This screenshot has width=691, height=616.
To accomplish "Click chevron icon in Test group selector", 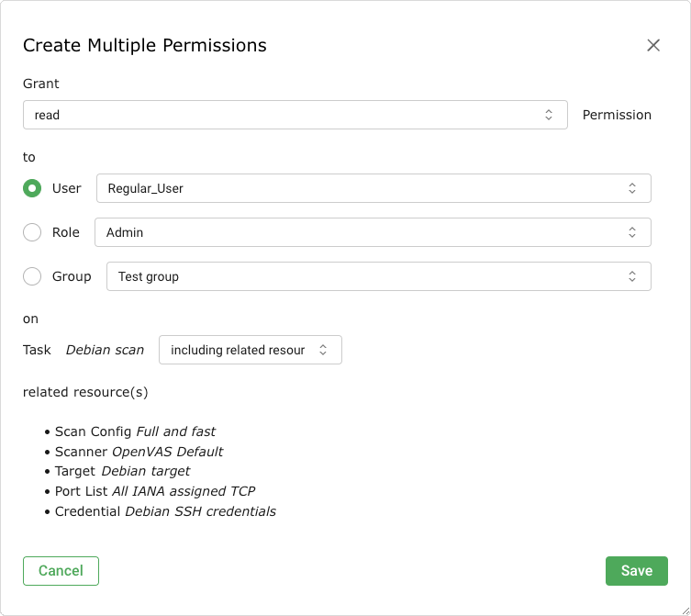I will pos(632,276).
